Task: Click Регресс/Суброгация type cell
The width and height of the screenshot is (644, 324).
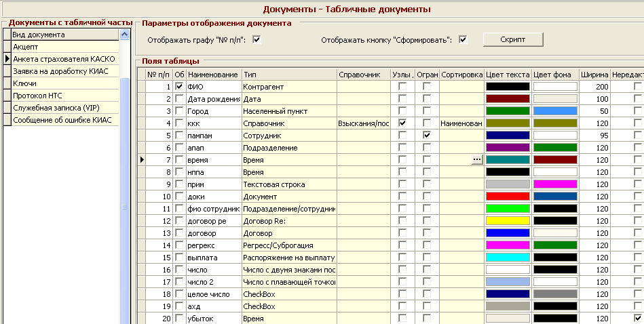Action: pyautogui.click(x=289, y=245)
